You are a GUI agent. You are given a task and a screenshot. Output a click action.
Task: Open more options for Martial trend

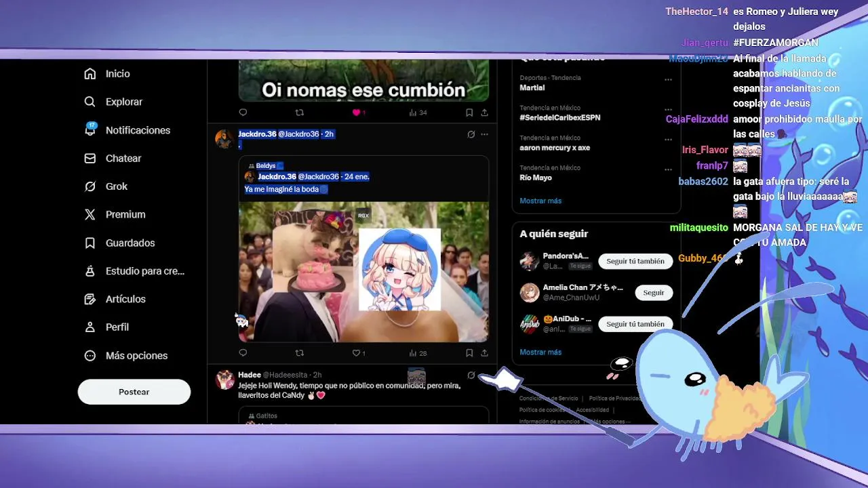pos(668,79)
